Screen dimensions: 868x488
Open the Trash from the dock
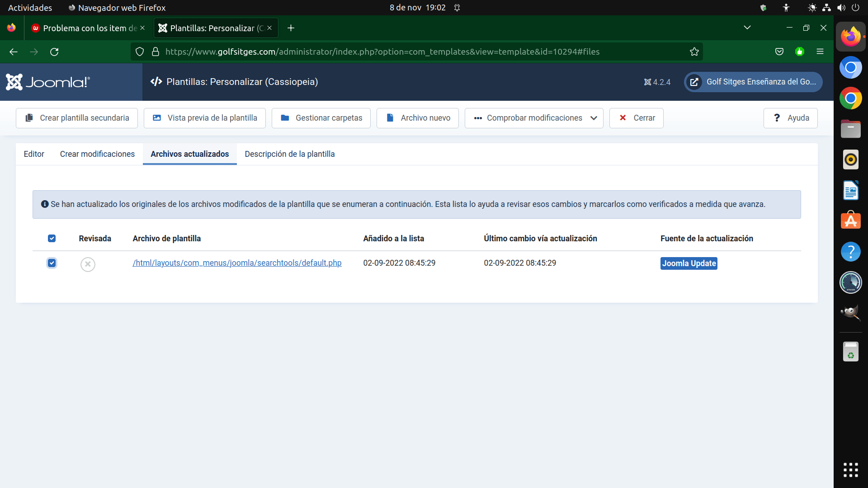[x=850, y=352]
